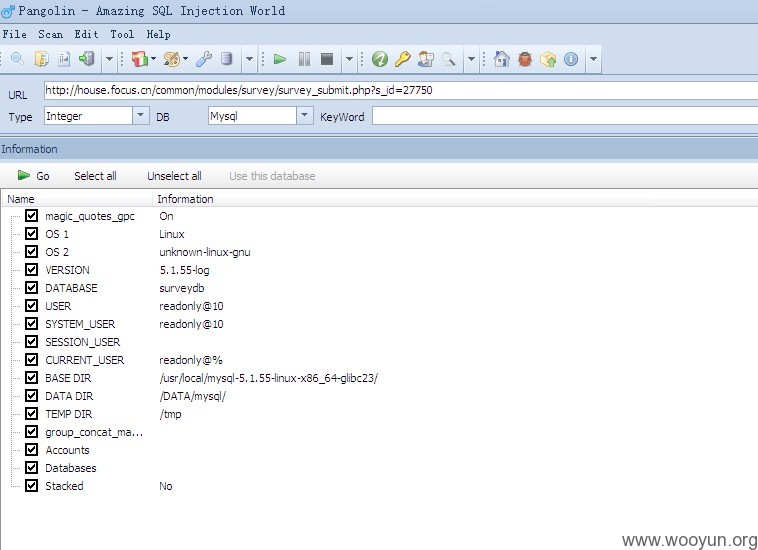Uncheck SYSTEM_USER checkbox
758x550 pixels.
point(31,323)
